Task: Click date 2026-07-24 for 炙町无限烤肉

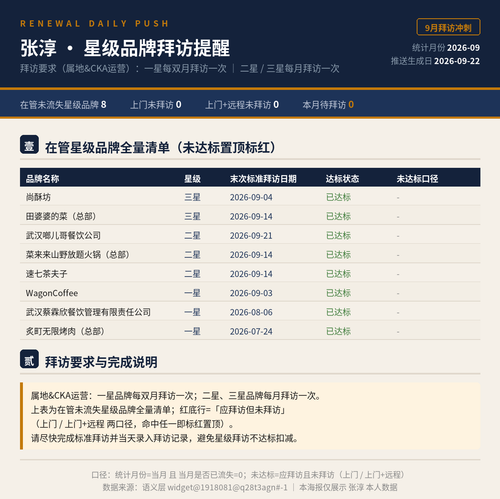Action: [x=251, y=331]
